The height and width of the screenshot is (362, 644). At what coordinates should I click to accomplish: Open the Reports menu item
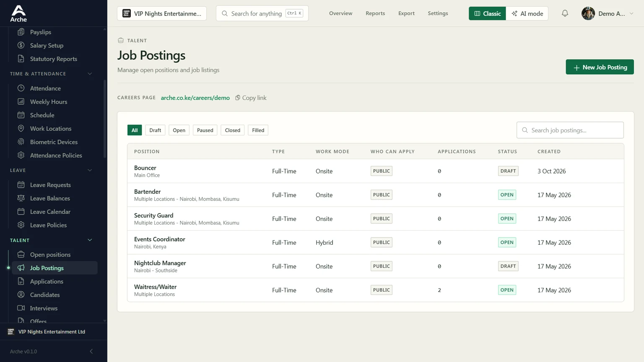click(375, 13)
